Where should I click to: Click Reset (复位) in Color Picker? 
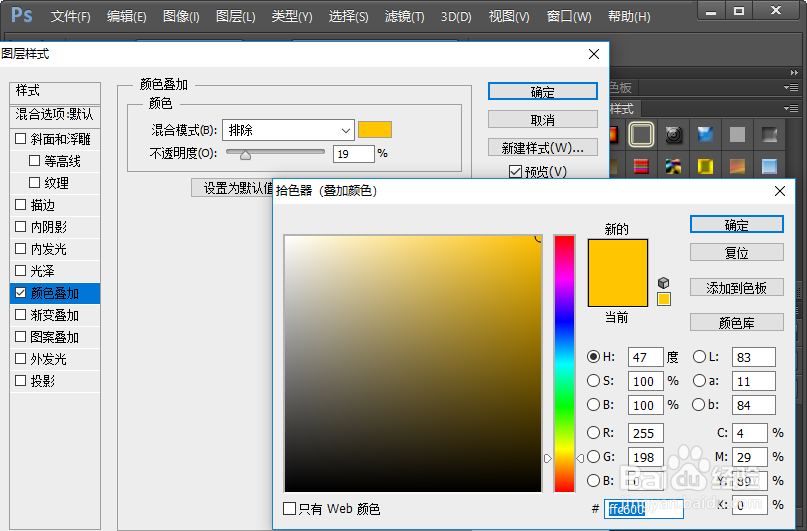736,253
